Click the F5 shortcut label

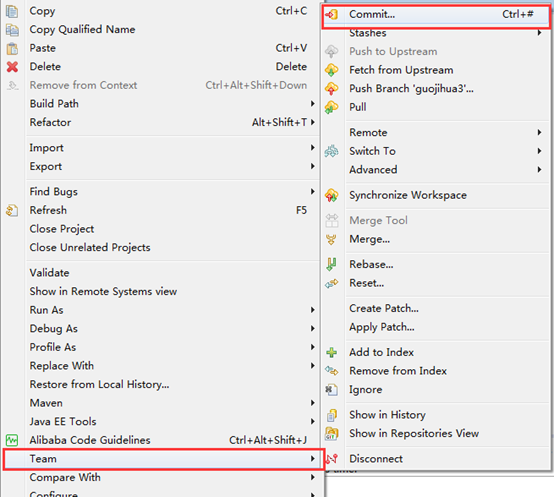point(301,211)
